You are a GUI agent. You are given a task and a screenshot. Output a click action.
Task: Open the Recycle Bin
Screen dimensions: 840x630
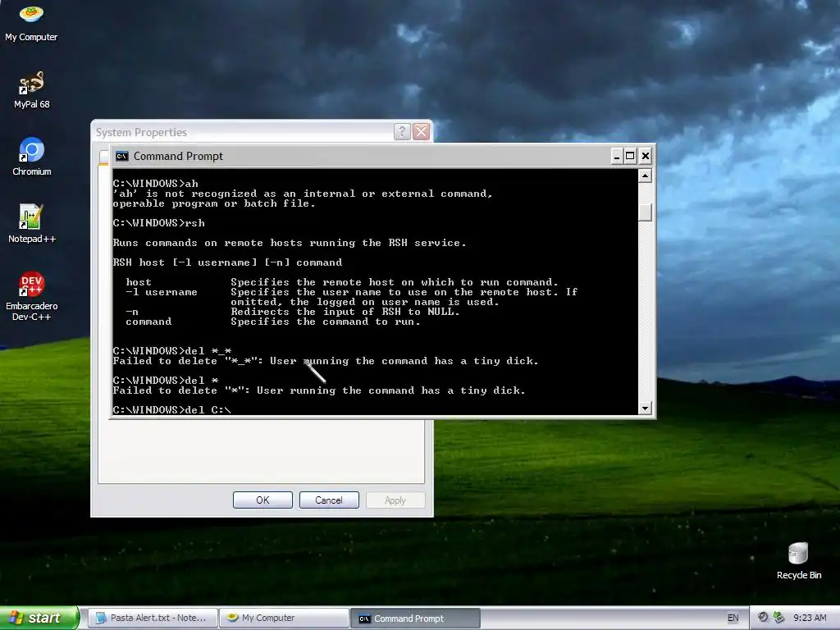(798, 561)
